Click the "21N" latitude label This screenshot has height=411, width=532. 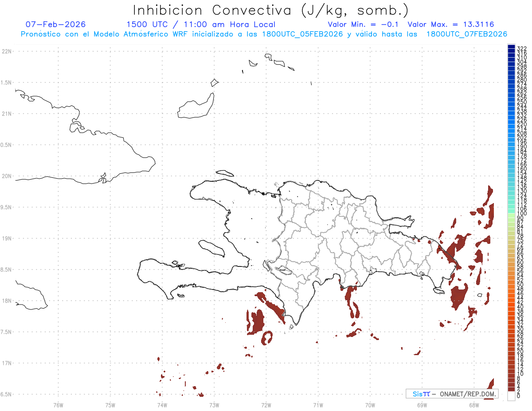[7, 114]
